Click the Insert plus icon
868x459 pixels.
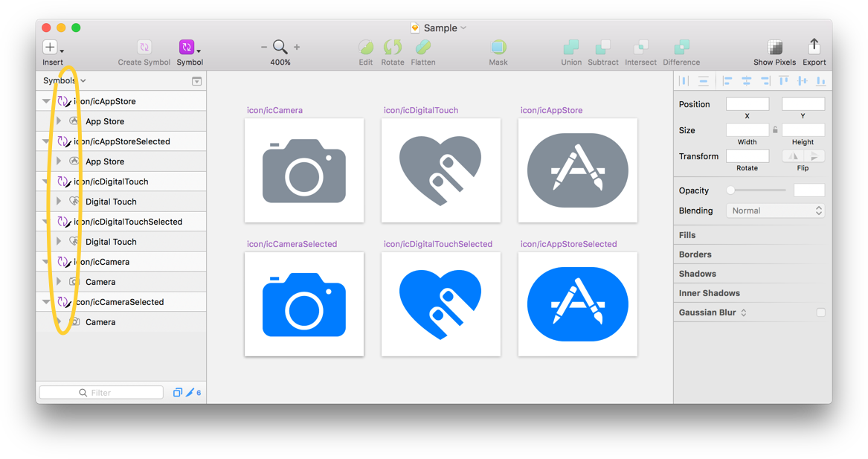point(50,47)
